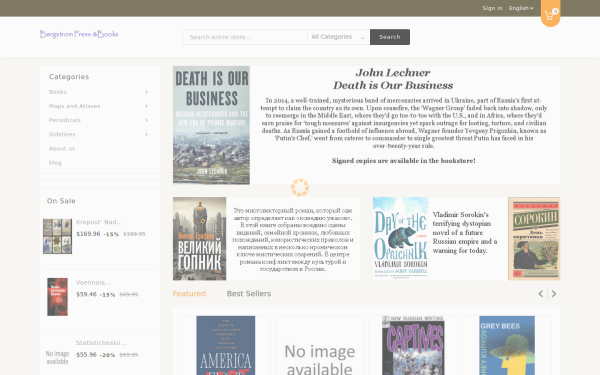Screen dimensions: 600x375
Task: Click Vladimir Sorokin's dystopian novel description
Action: [465, 233]
